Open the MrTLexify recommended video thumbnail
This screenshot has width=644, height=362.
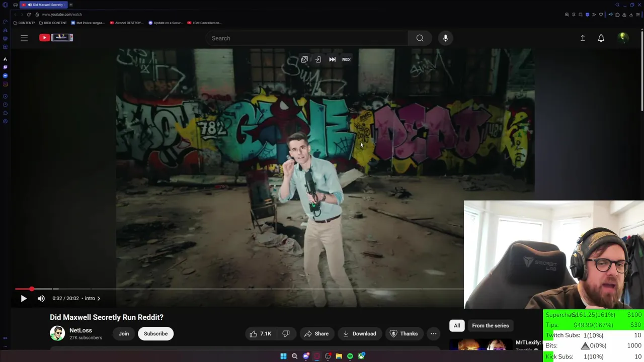(x=480, y=345)
